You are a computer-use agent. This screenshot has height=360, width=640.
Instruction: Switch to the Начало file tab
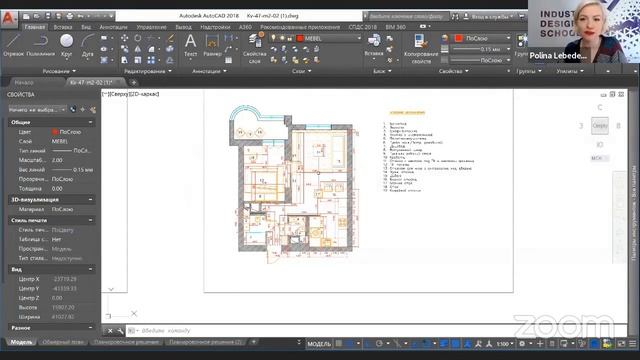pyautogui.click(x=24, y=82)
